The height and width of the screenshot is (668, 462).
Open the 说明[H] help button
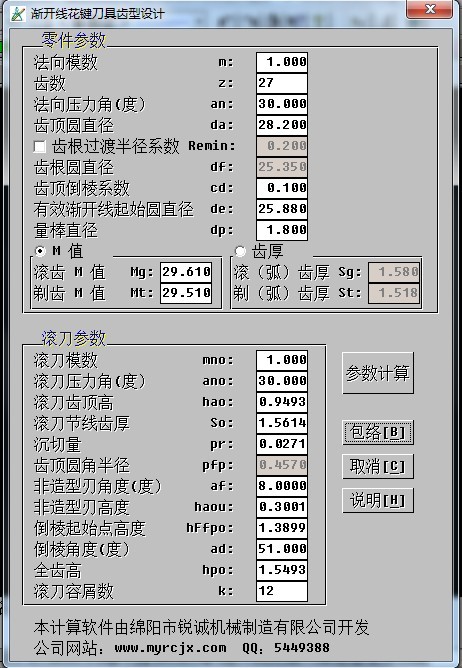pyautogui.click(x=378, y=500)
